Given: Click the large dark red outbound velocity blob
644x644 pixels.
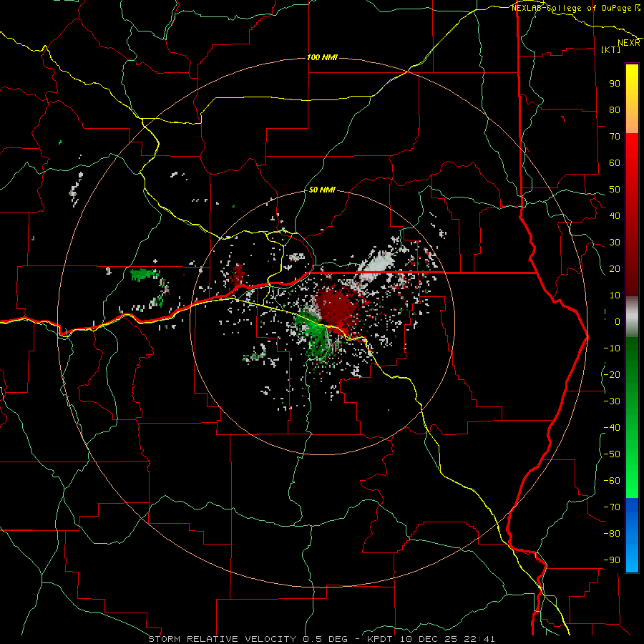Looking at the screenshot, I should tap(337, 307).
